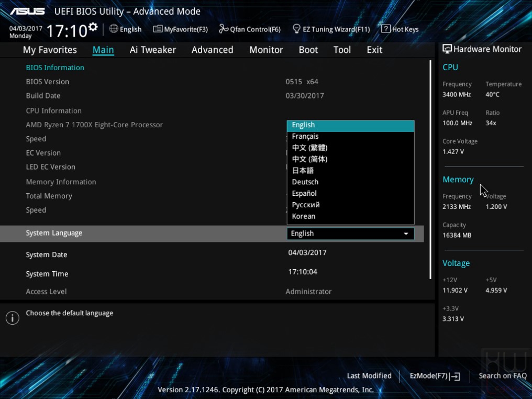Open MyFavorite(F3) list icon
This screenshot has height=399, width=532.
[158, 29]
